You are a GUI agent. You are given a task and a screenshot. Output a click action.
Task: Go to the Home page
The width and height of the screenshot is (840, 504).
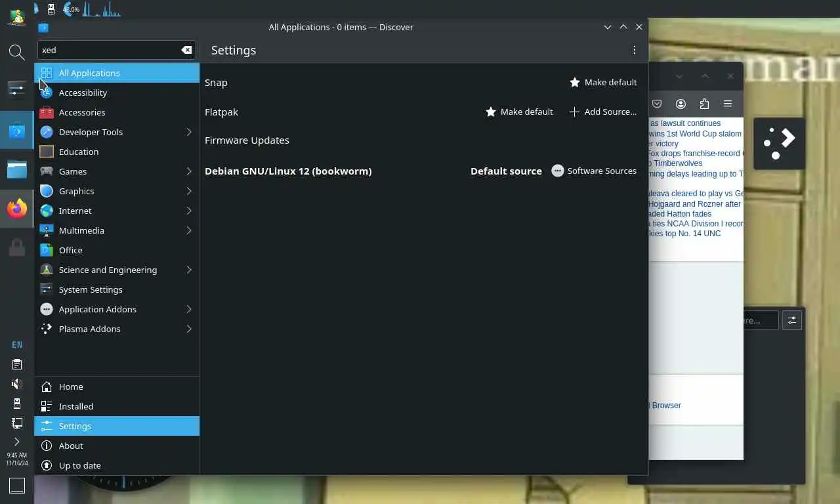(117, 387)
